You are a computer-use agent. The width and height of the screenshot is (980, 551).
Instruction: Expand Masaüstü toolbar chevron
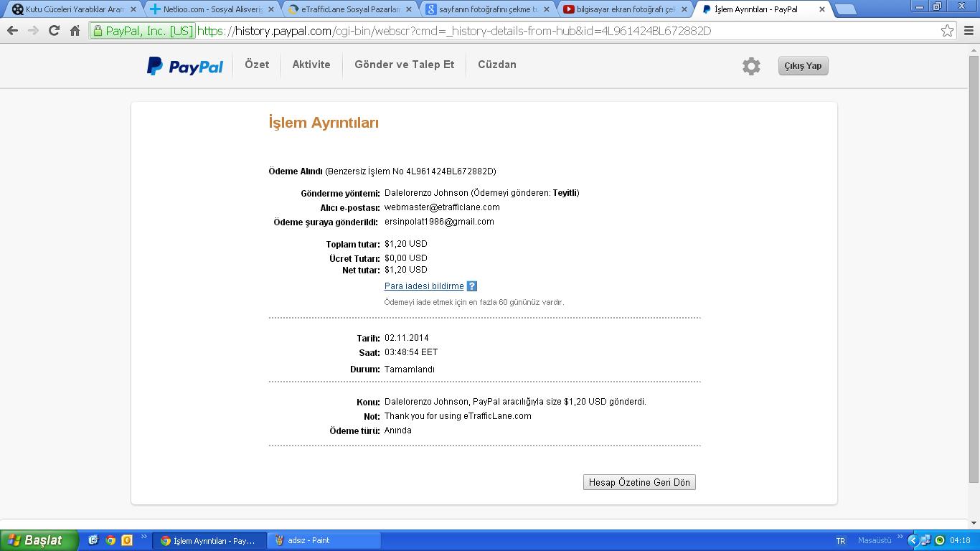(x=899, y=537)
